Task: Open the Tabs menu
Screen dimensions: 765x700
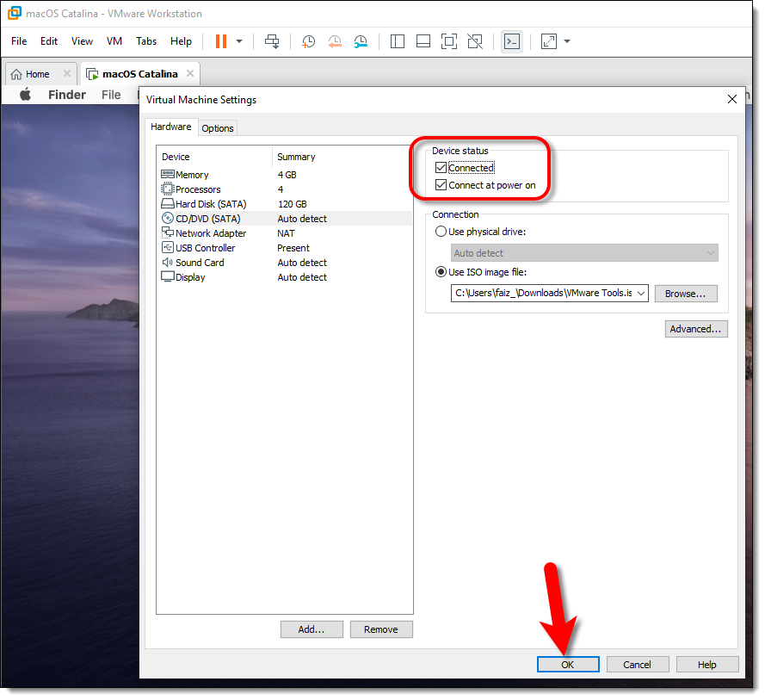Action: click(146, 41)
